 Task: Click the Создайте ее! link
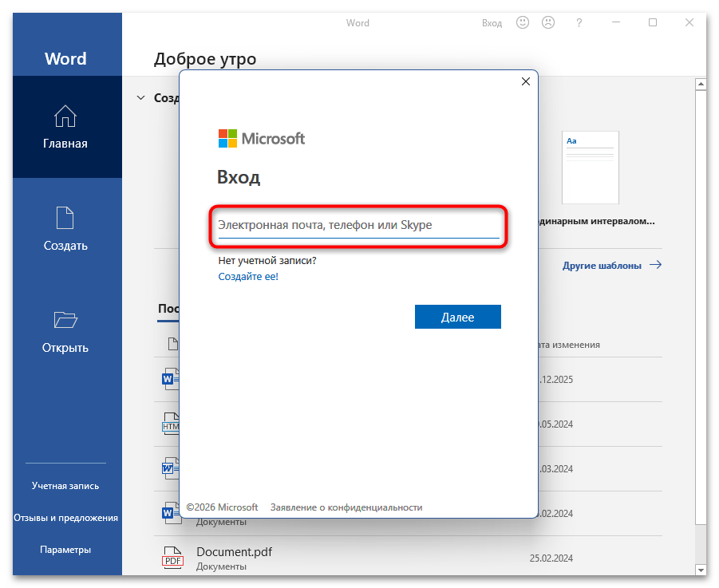pos(248,276)
